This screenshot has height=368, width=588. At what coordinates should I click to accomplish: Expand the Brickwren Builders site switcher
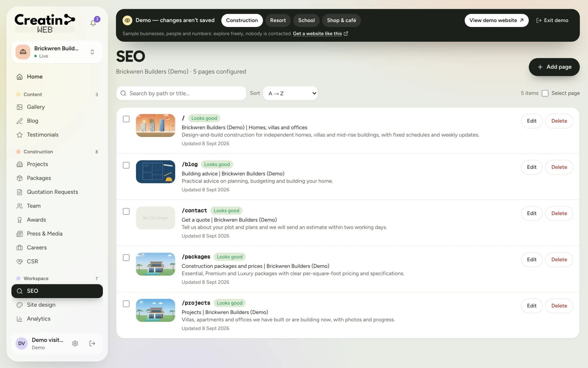click(x=57, y=52)
